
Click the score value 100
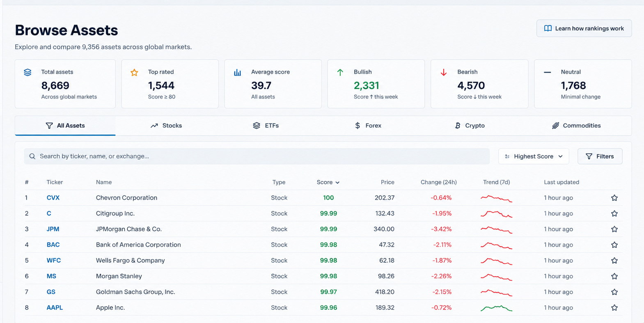(328, 198)
